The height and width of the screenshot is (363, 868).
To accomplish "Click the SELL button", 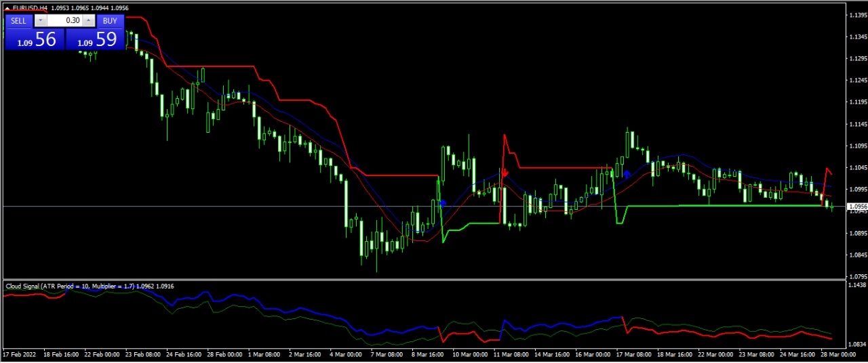I will pos(18,21).
